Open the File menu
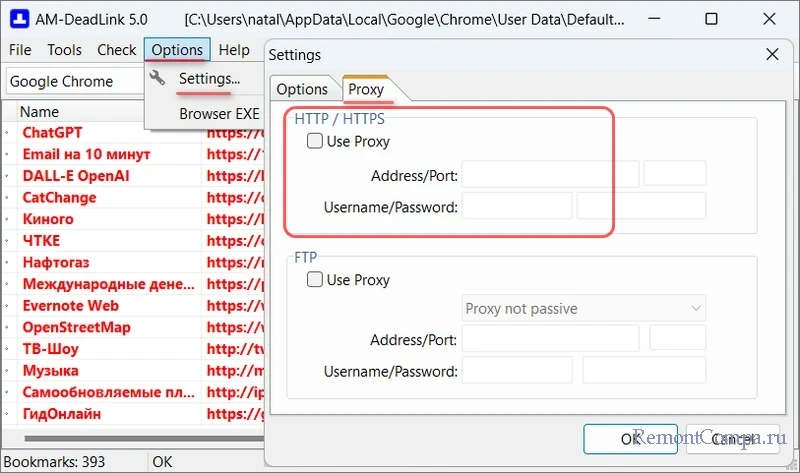This screenshot has width=800, height=473. tap(20, 50)
